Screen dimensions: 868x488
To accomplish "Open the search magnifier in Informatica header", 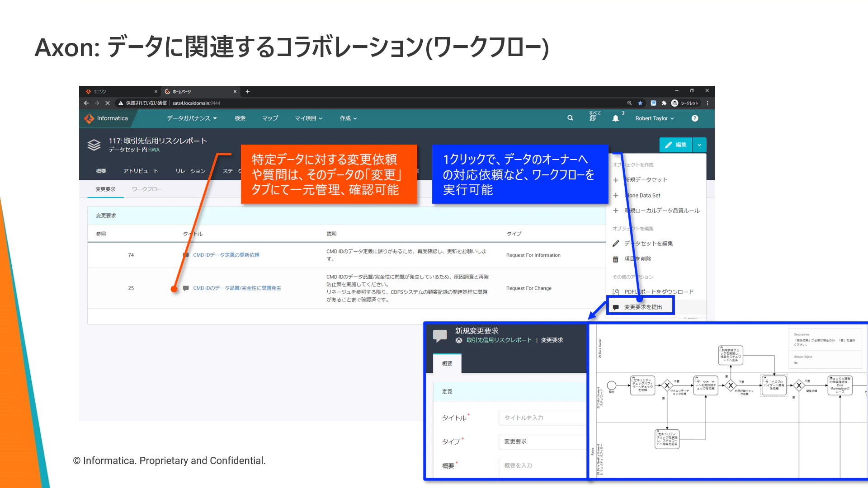I will (x=570, y=118).
